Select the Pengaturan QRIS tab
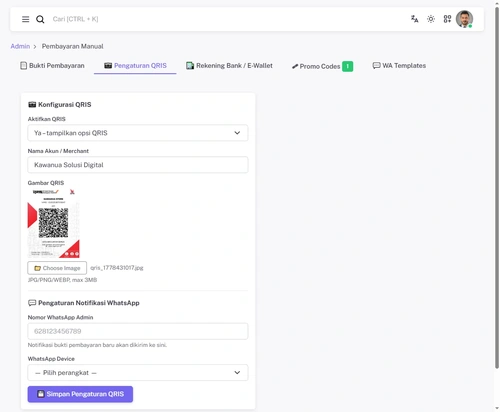This screenshot has height=412, width=500. pos(135,66)
